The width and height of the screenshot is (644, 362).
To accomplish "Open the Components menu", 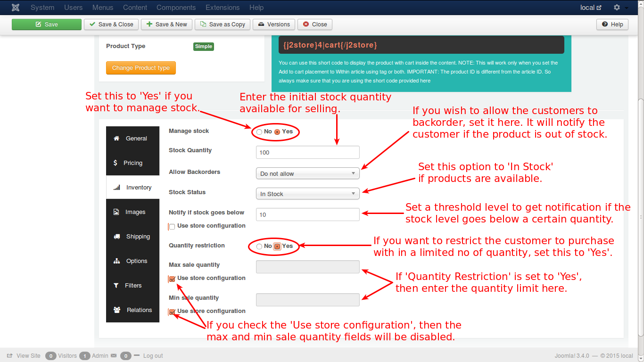I will coord(176,8).
